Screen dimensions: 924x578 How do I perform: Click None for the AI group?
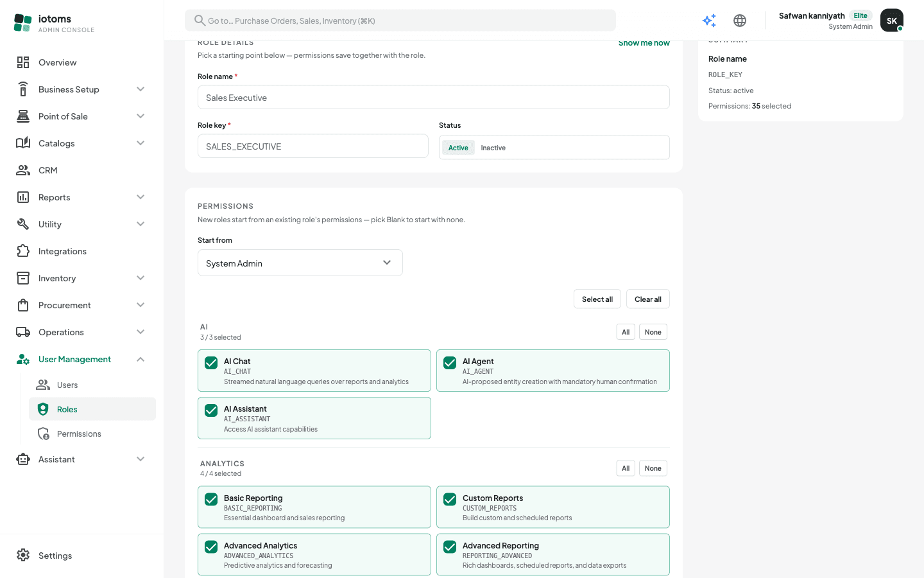653,332
